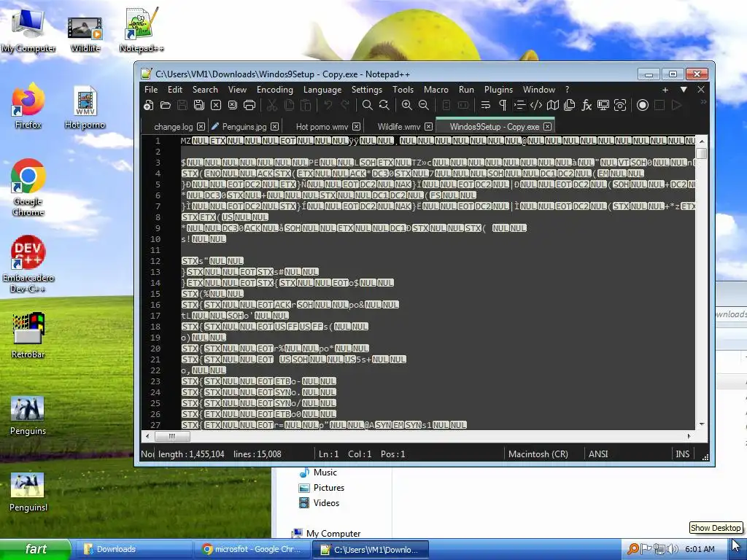Open the Search menu

click(205, 90)
